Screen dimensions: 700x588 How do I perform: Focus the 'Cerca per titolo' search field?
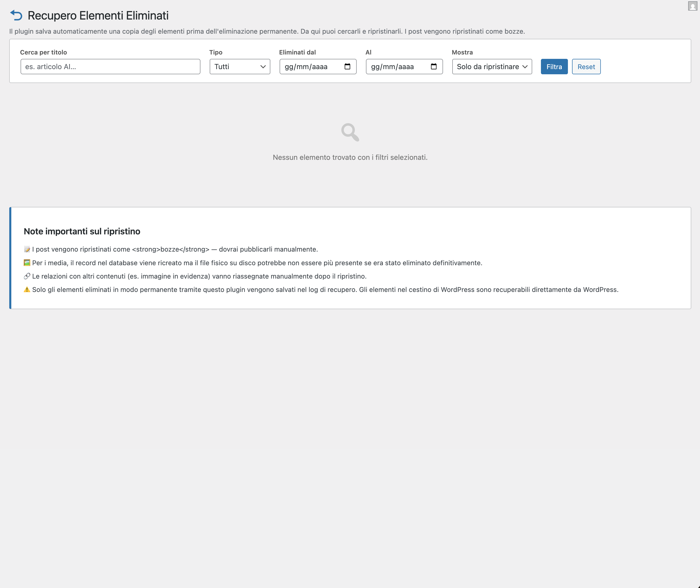(110, 67)
